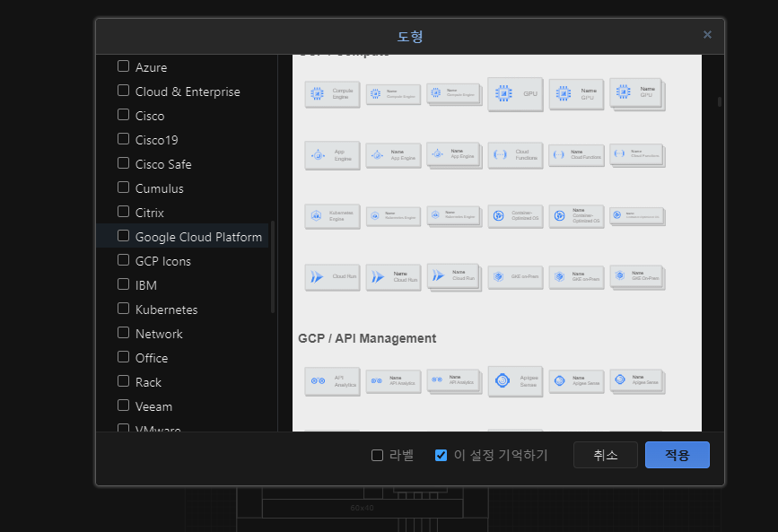Choose the stacked Name Container-Optimized OS card

click(x=637, y=216)
